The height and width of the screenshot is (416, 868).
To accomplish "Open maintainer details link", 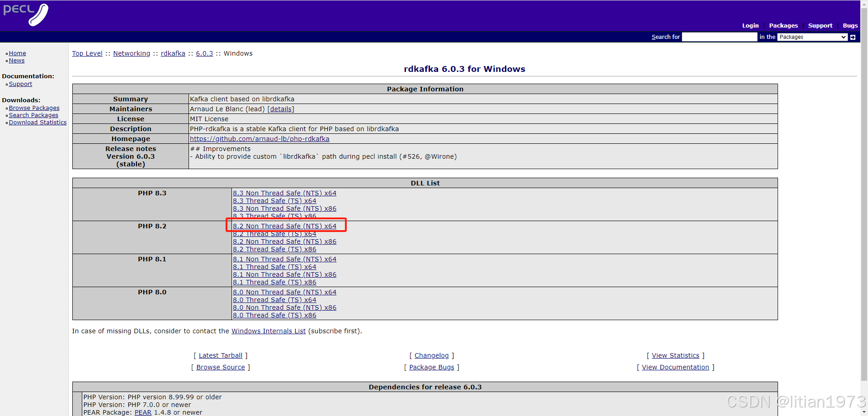I will (281, 109).
